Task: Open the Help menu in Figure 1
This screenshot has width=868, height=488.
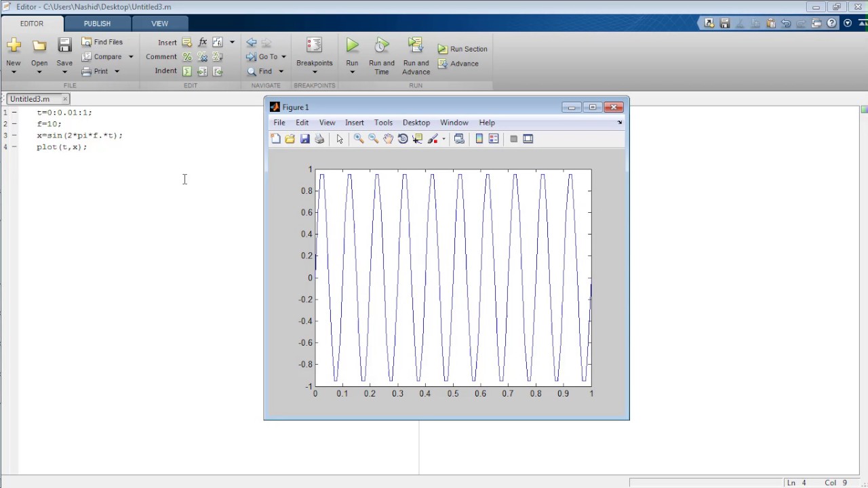Action: (487, 123)
